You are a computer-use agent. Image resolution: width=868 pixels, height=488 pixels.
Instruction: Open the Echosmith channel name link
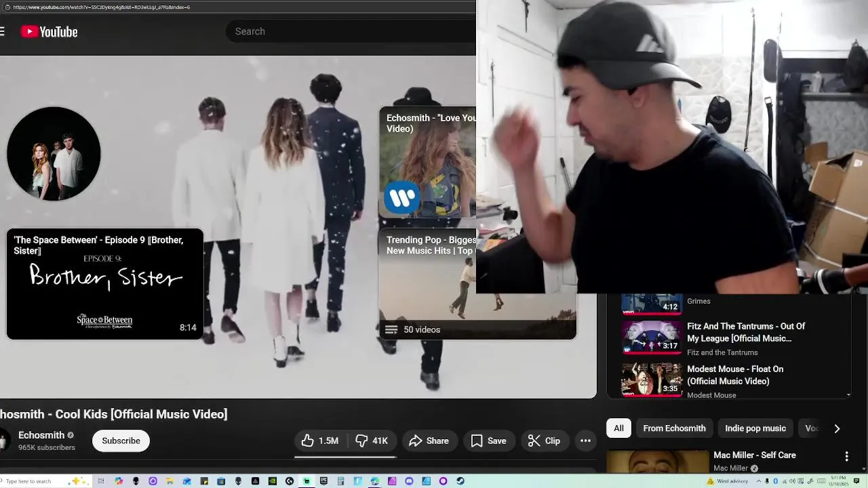click(41, 435)
